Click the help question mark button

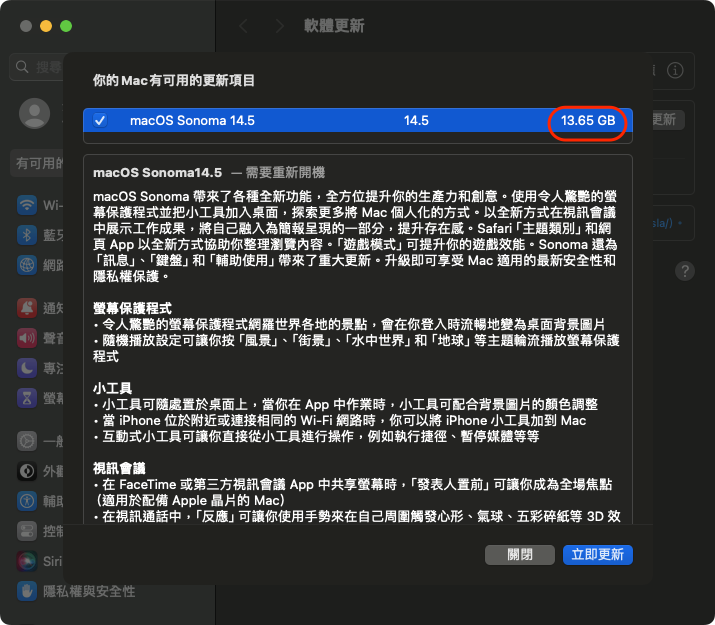(x=684, y=271)
